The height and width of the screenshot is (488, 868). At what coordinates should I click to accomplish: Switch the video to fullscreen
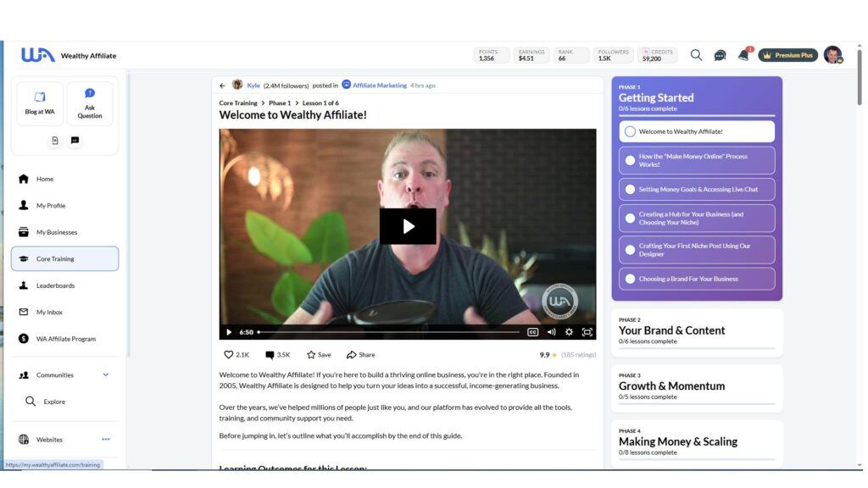tap(587, 332)
